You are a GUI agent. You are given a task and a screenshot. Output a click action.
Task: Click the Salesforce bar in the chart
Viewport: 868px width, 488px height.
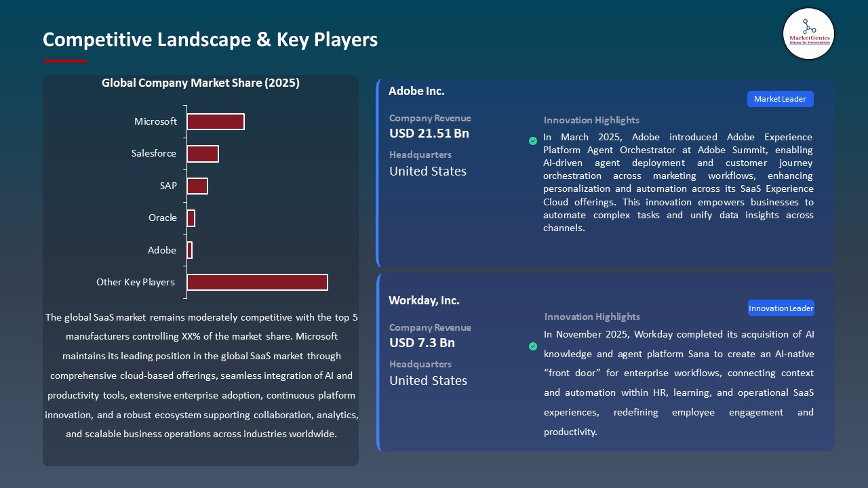pos(203,153)
